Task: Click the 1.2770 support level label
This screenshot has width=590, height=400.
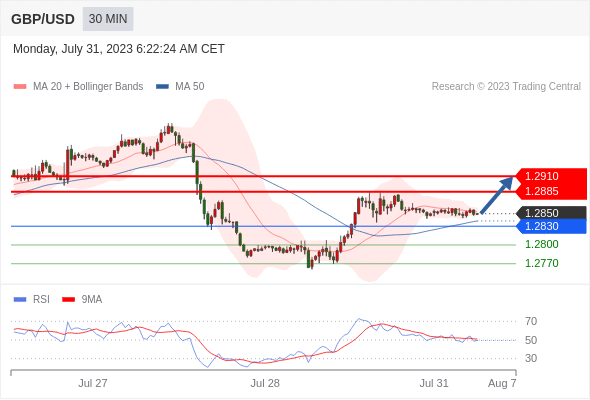Action: coord(541,263)
